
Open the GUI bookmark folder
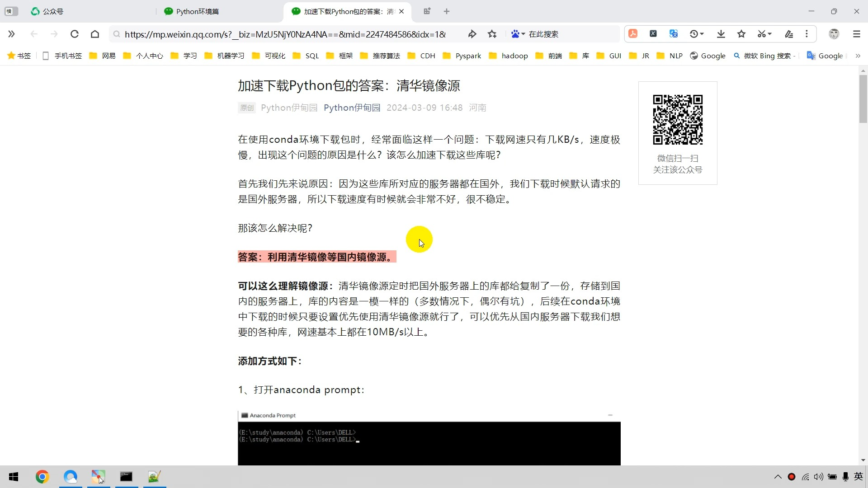tap(609, 56)
